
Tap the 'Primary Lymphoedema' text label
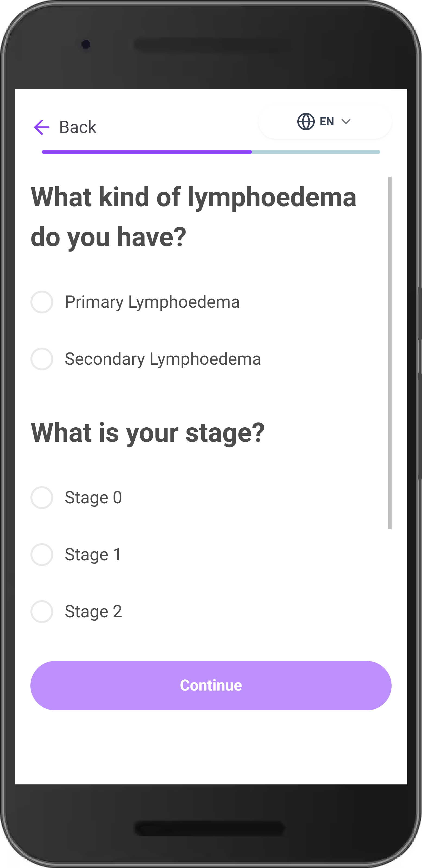152,302
